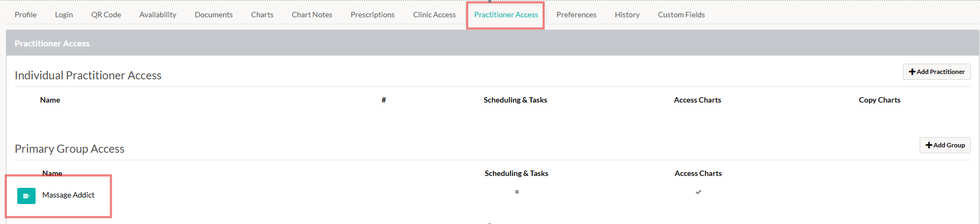View the Prescriptions tab
The image size is (980, 224).
point(372,15)
